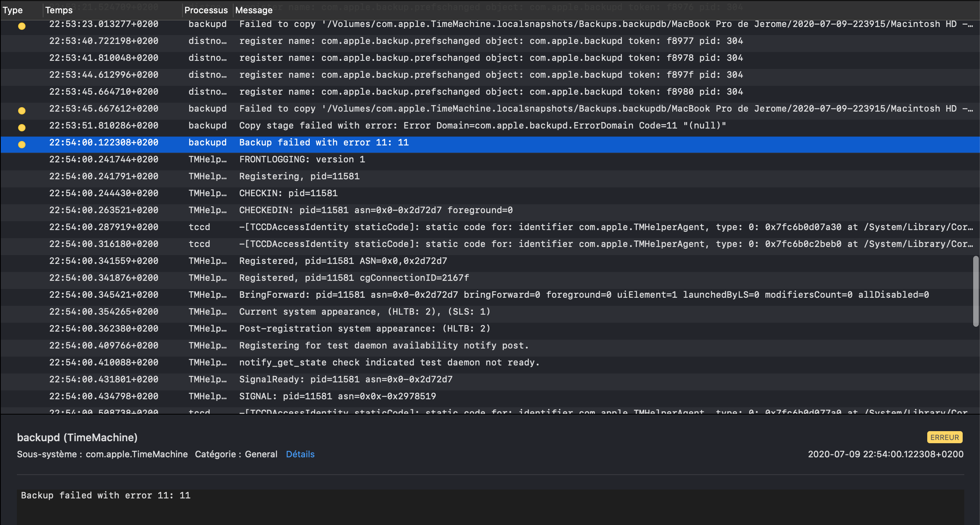Open the Détails link
The height and width of the screenshot is (525, 980).
[300, 454]
